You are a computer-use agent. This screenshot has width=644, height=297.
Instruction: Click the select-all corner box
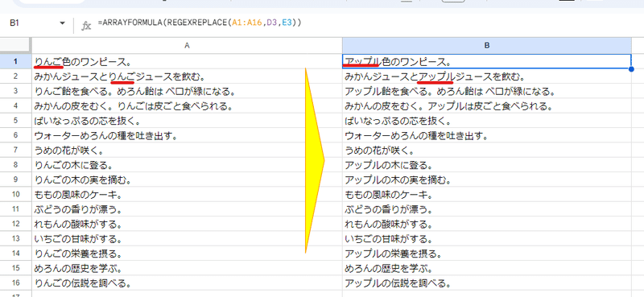(15, 46)
